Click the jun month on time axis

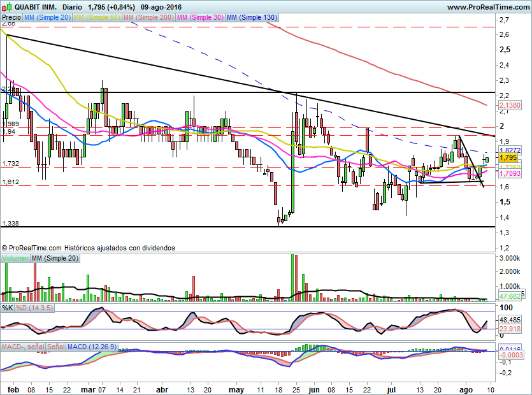point(314,390)
